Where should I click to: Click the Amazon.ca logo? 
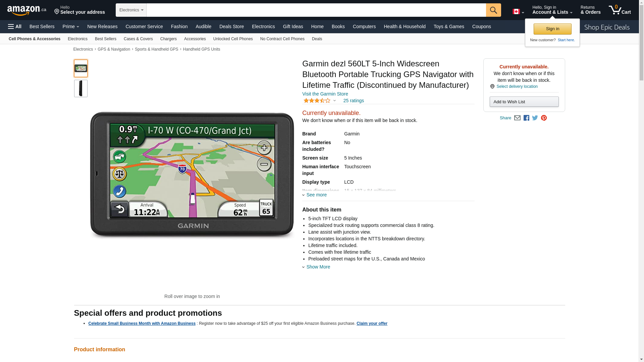(x=27, y=10)
